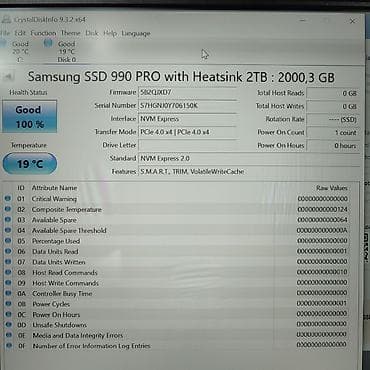Open the Help menu
Viewport: 370px width, 370px height.
(x=110, y=33)
